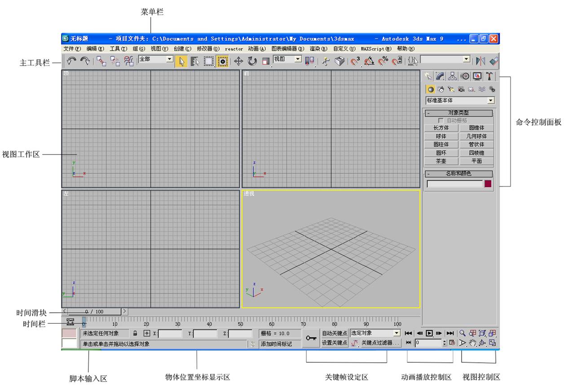Viewport: 573px width, 392px height.
Task: Click the Select and Manipulate icon
Action: pos(326,62)
